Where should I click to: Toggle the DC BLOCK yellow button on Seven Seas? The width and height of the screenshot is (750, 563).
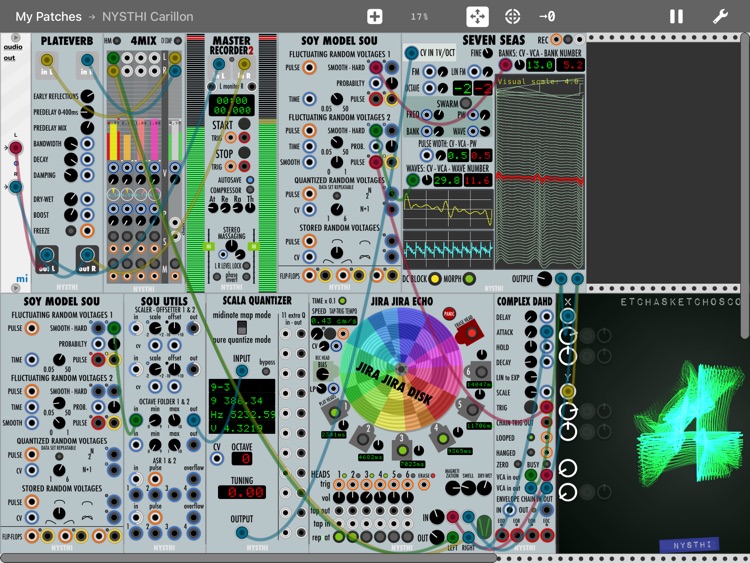click(x=434, y=279)
